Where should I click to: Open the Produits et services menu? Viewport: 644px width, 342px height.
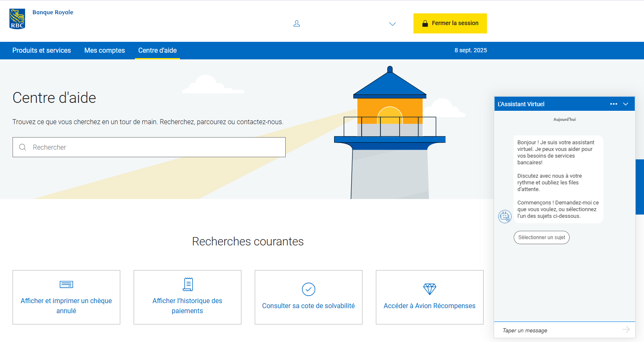[x=41, y=50]
